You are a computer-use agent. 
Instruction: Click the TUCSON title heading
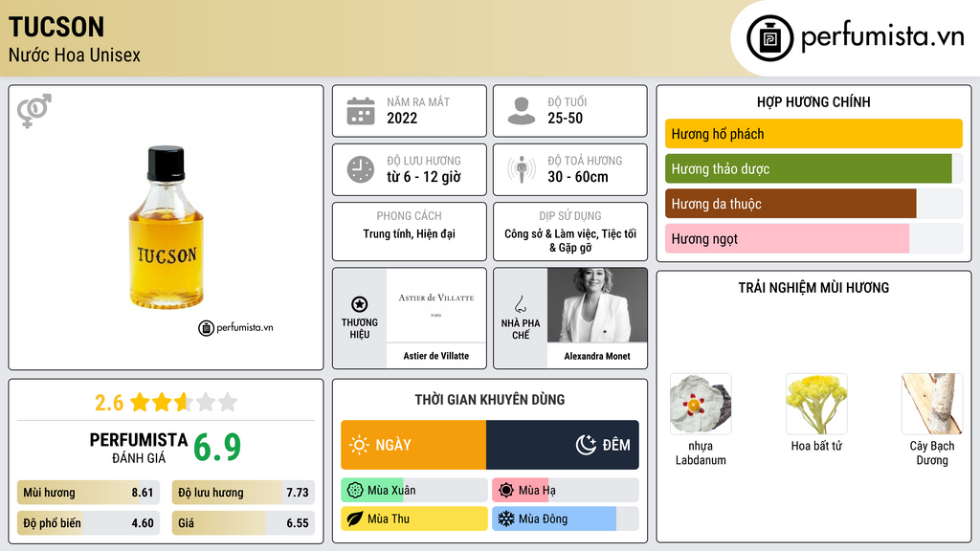pos(56,28)
